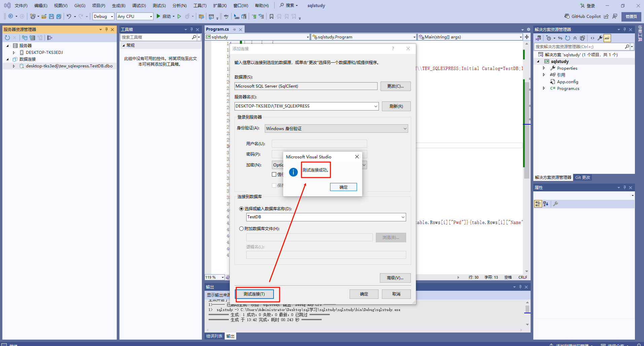Open the editor zoom 119 % dropdown
The width and height of the screenshot is (644, 346).
222,277
